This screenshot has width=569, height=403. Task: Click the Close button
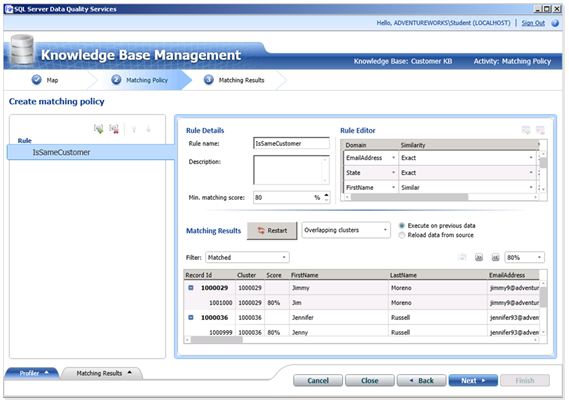pyautogui.click(x=370, y=381)
